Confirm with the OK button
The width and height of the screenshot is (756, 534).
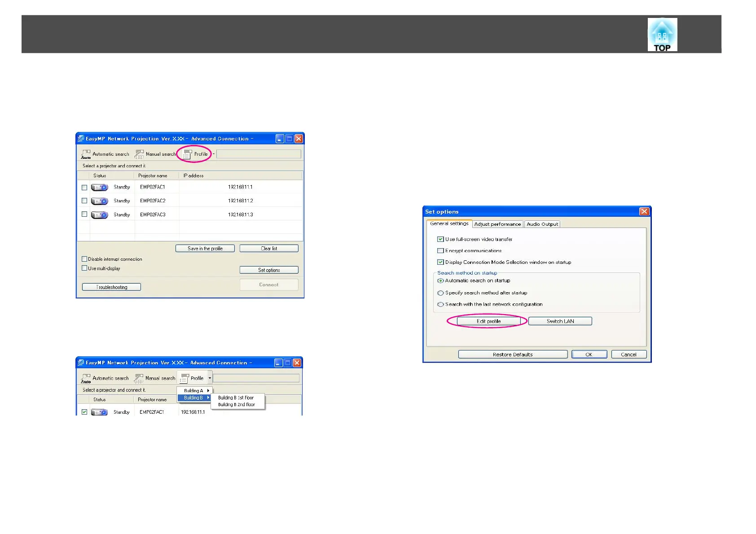tap(589, 354)
